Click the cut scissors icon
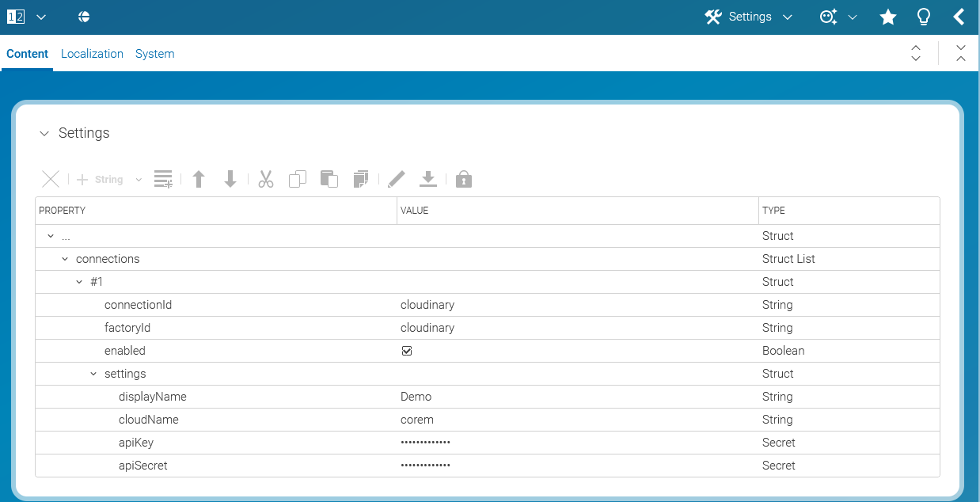 click(x=266, y=180)
